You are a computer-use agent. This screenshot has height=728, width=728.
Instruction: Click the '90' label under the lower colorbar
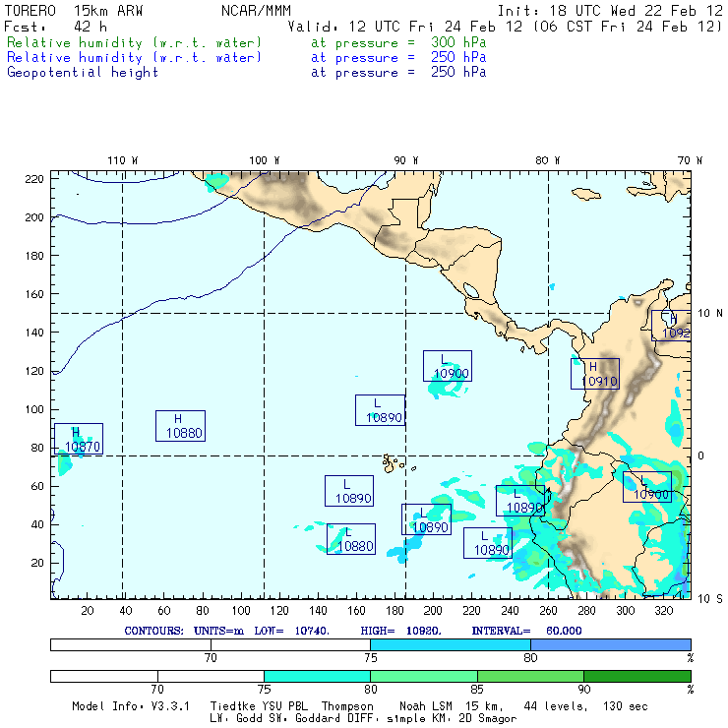click(x=584, y=690)
